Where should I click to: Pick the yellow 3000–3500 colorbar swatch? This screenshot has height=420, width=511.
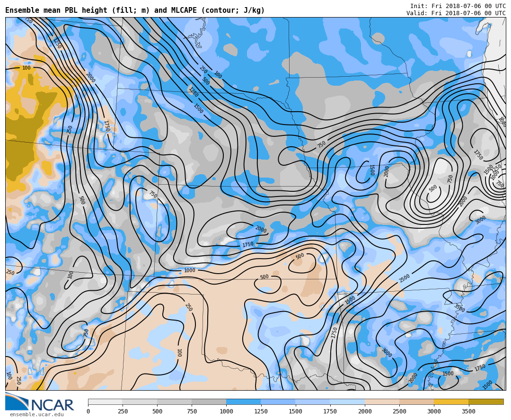pos(451,402)
